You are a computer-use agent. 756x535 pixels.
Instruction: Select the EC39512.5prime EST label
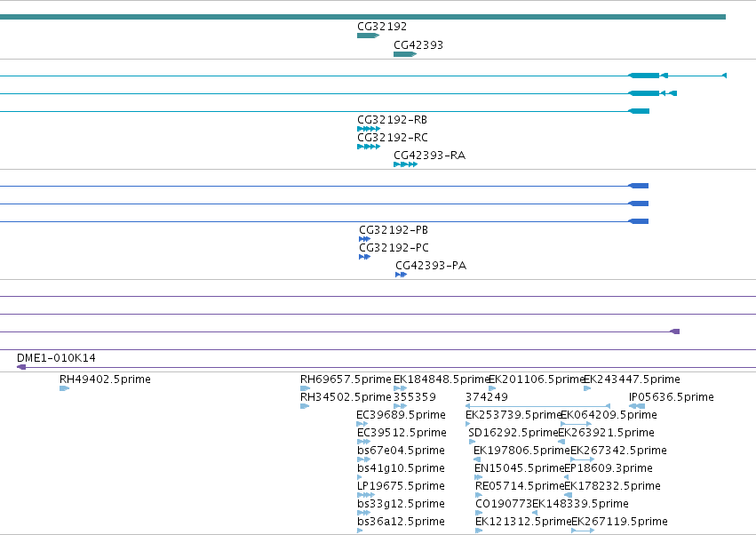click(x=402, y=433)
